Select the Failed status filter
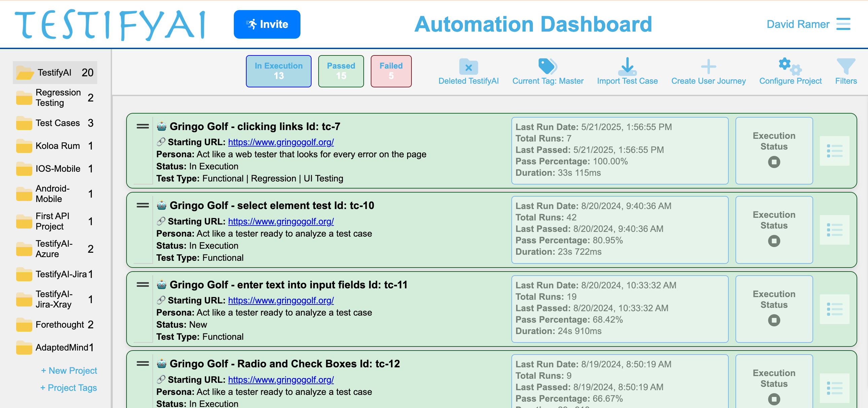The height and width of the screenshot is (408, 868). coord(391,71)
